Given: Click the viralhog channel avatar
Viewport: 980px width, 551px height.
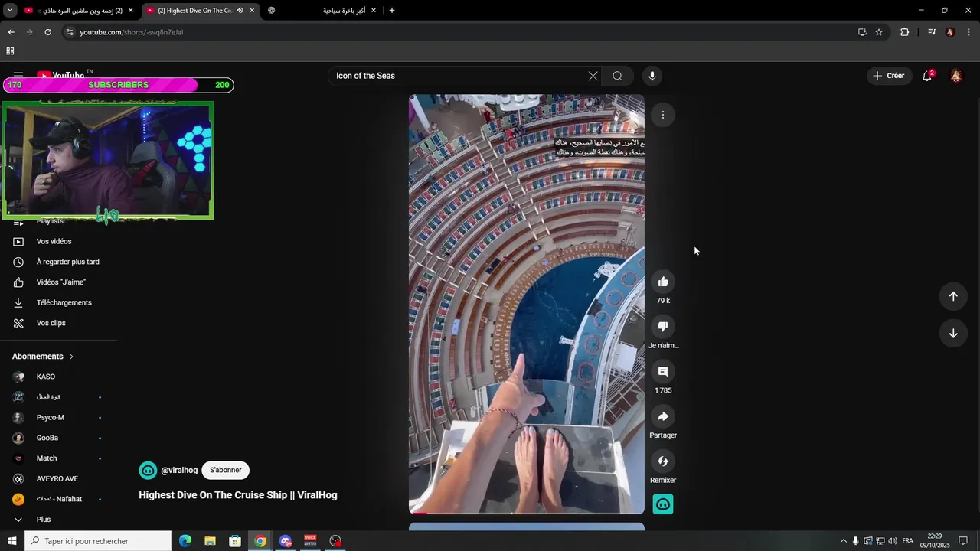Looking at the screenshot, I should pyautogui.click(x=148, y=470).
